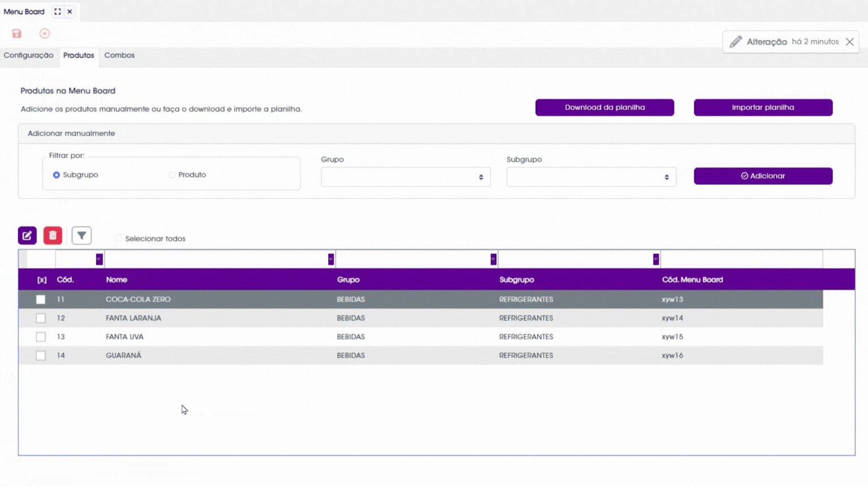Check the GUARANÁ row checkbox
The height and width of the screenshot is (487, 868).
point(41,356)
